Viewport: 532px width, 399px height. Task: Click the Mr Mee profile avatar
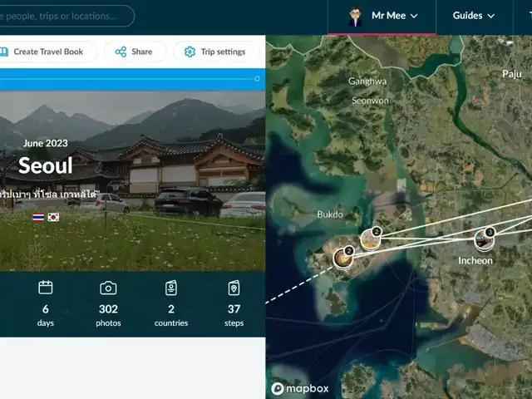pos(355,16)
